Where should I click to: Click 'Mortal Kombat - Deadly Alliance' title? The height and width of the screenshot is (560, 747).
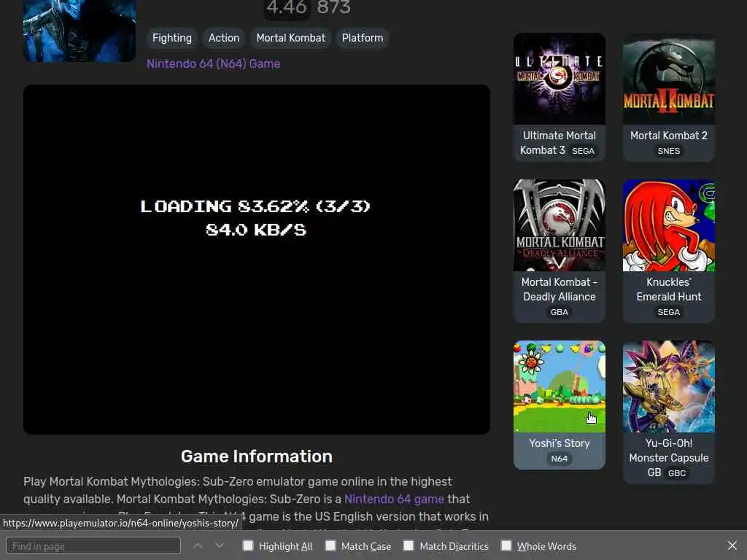tap(560, 289)
